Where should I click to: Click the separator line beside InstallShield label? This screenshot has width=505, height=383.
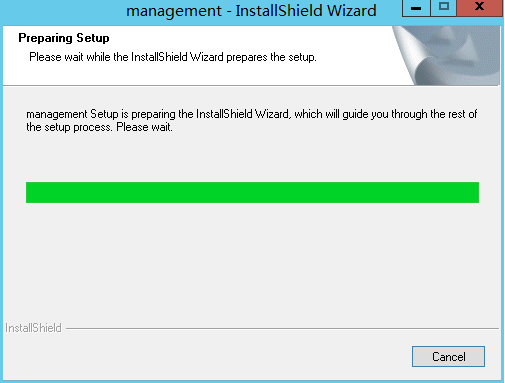tap(282, 328)
